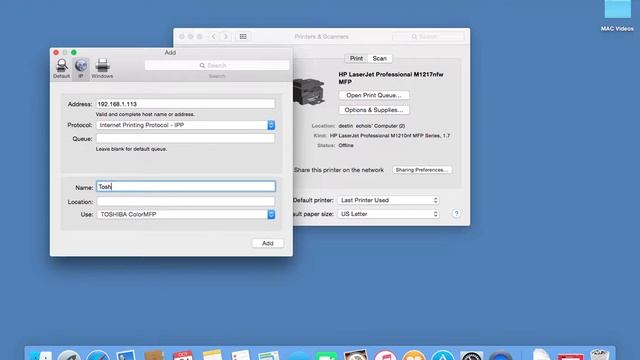Select the IP globe icon in Add window

(81, 68)
